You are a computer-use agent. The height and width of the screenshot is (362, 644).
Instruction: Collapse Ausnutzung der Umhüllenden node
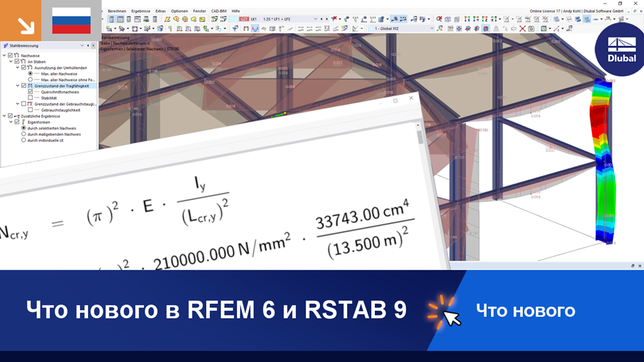17,68
